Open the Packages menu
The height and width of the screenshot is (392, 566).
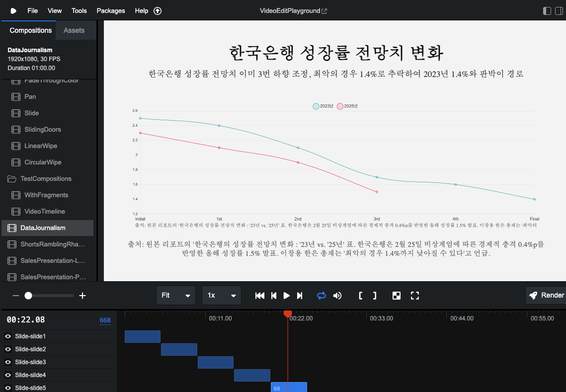pos(111,10)
